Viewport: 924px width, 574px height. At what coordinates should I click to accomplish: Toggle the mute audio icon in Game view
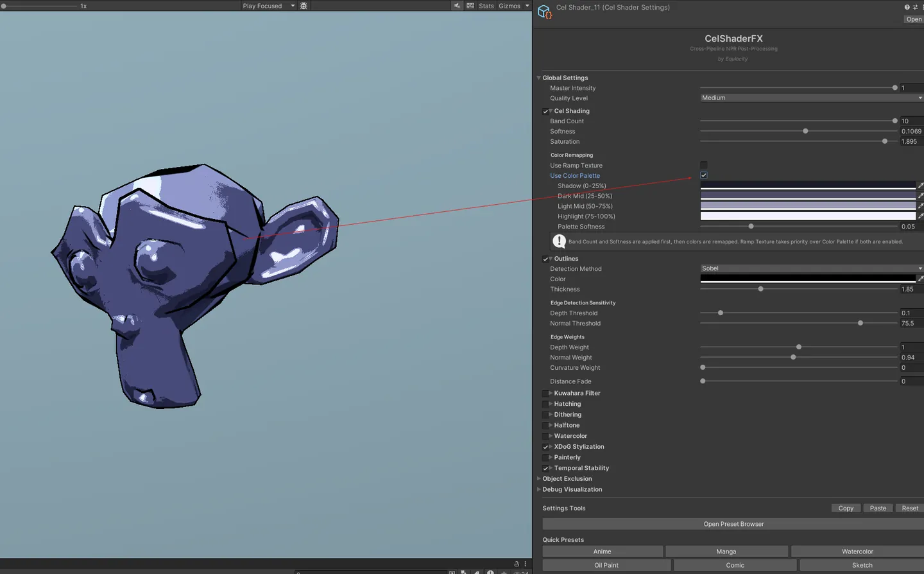pyautogui.click(x=457, y=6)
